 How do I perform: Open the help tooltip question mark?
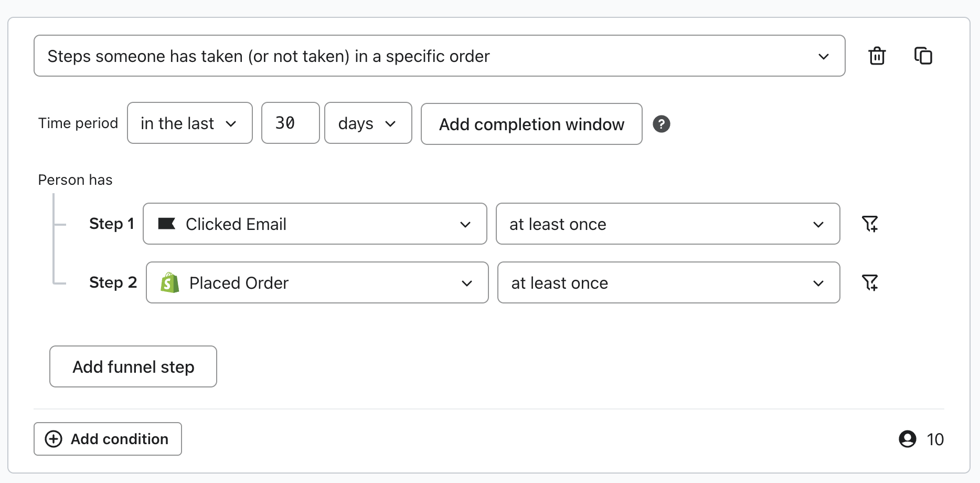click(x=662, y=124)
